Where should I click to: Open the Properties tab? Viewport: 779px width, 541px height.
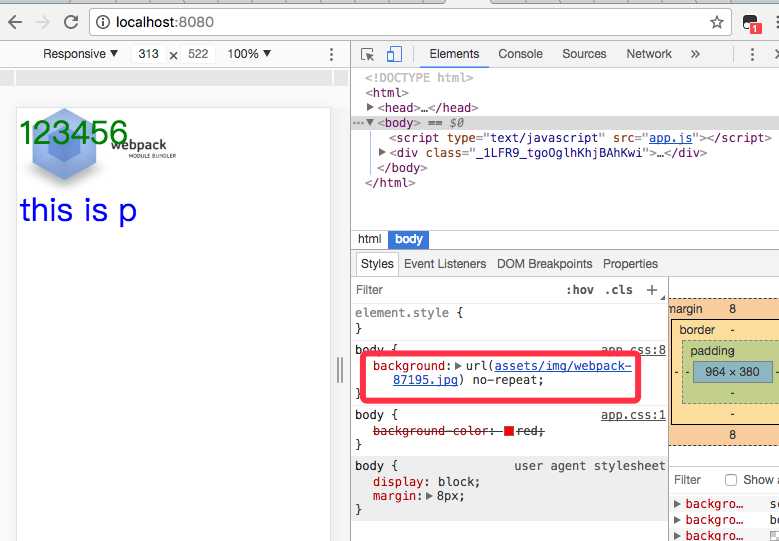pos(630,264)
